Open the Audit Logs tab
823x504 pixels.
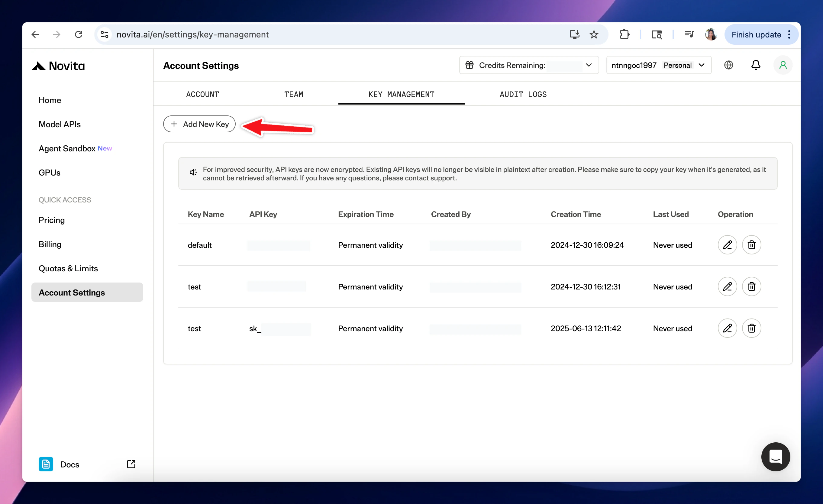click(x=523, y=95)
